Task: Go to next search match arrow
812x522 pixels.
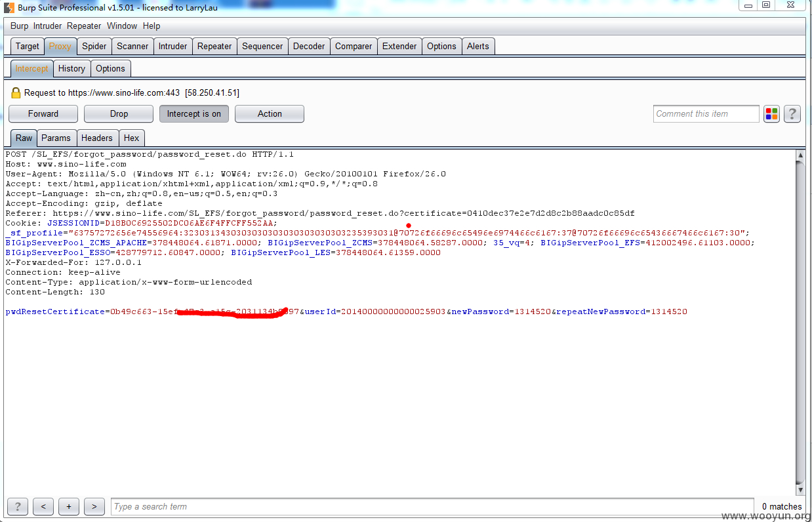Action: click(x=94, y=506)
